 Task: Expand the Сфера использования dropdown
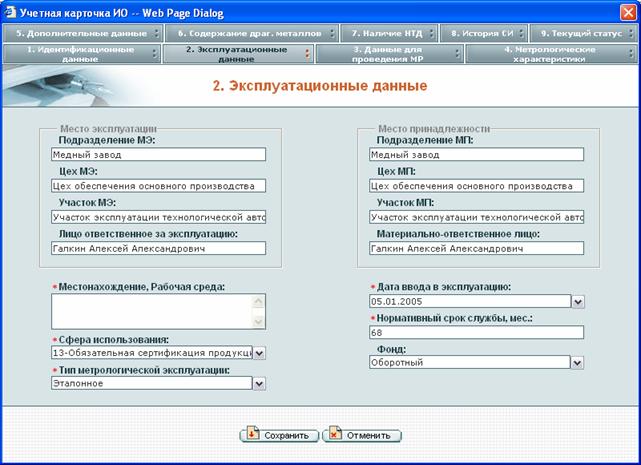coord(259,353)
